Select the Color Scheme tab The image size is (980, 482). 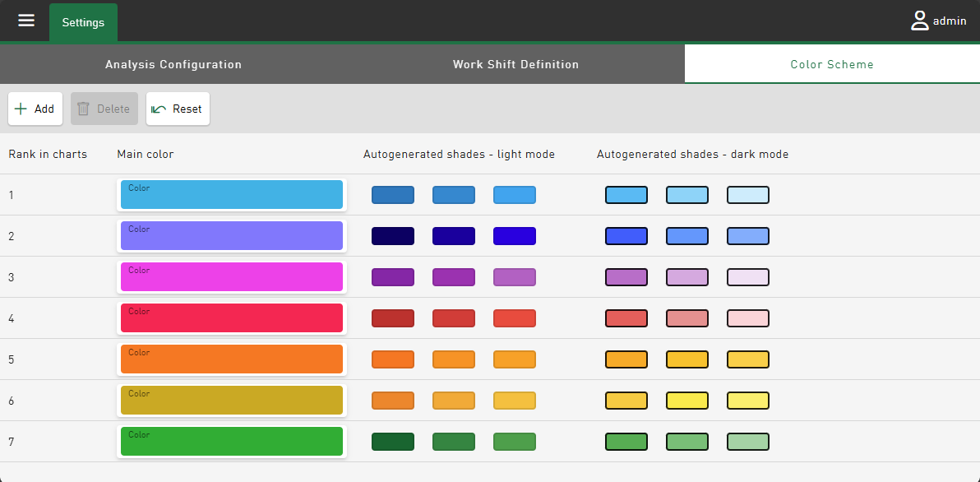coord(831,64)
